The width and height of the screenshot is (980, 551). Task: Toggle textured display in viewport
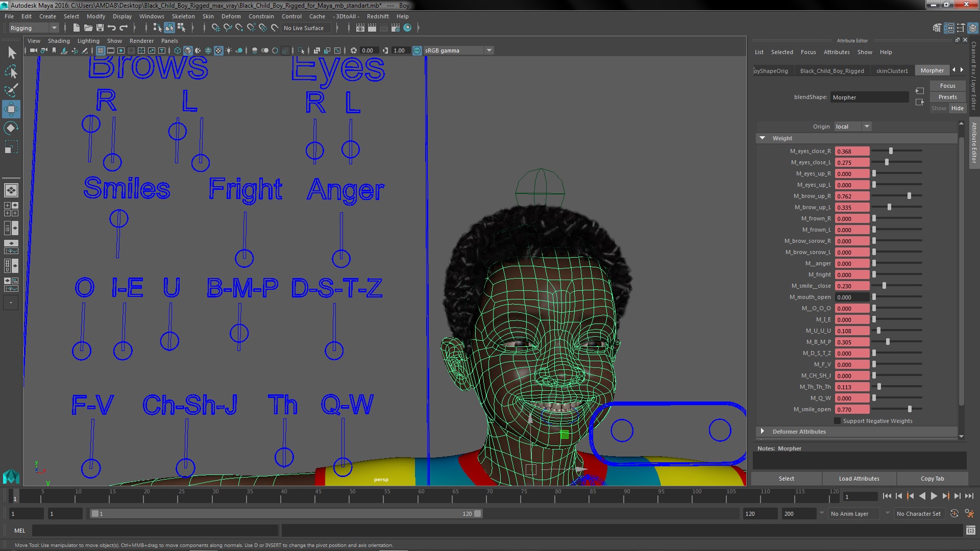coord(218,51)
